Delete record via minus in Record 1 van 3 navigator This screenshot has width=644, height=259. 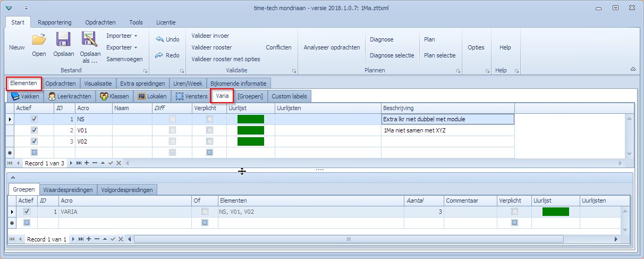95,163
